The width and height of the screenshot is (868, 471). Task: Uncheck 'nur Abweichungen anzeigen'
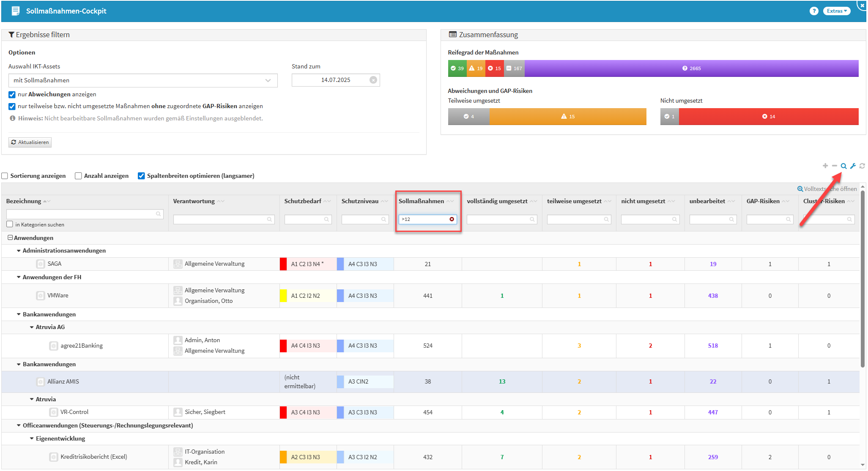tap(12, 95)
